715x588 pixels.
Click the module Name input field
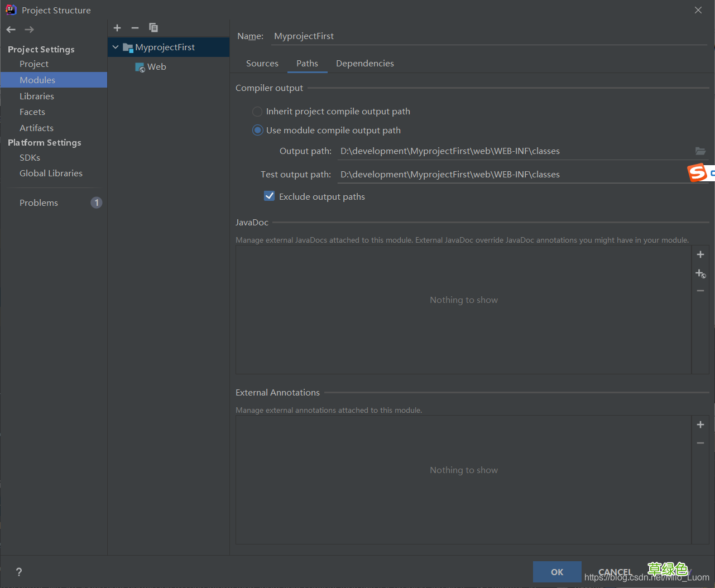coord(488,36)
